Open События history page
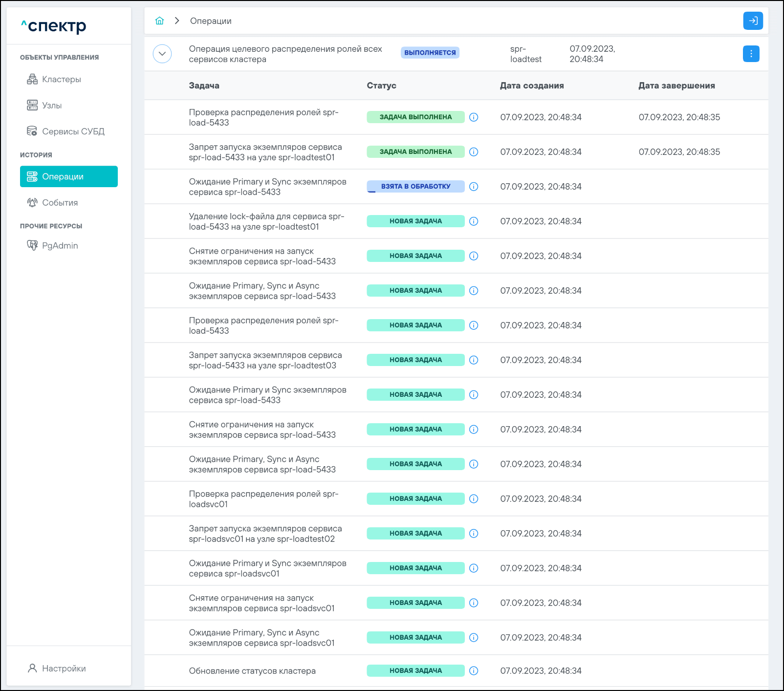This screenshot has height=691, width=784. pos(60,203)
